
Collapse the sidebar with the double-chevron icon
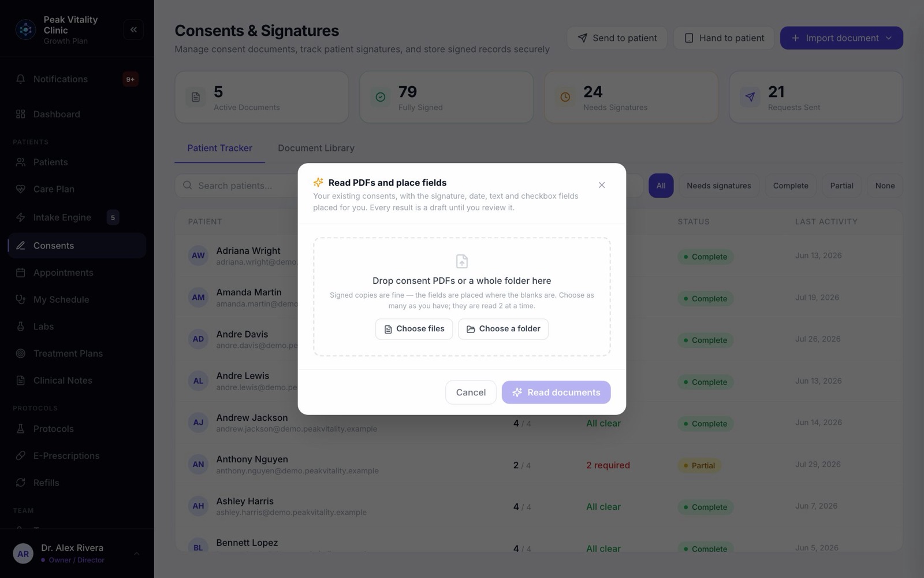click(133, 29)
